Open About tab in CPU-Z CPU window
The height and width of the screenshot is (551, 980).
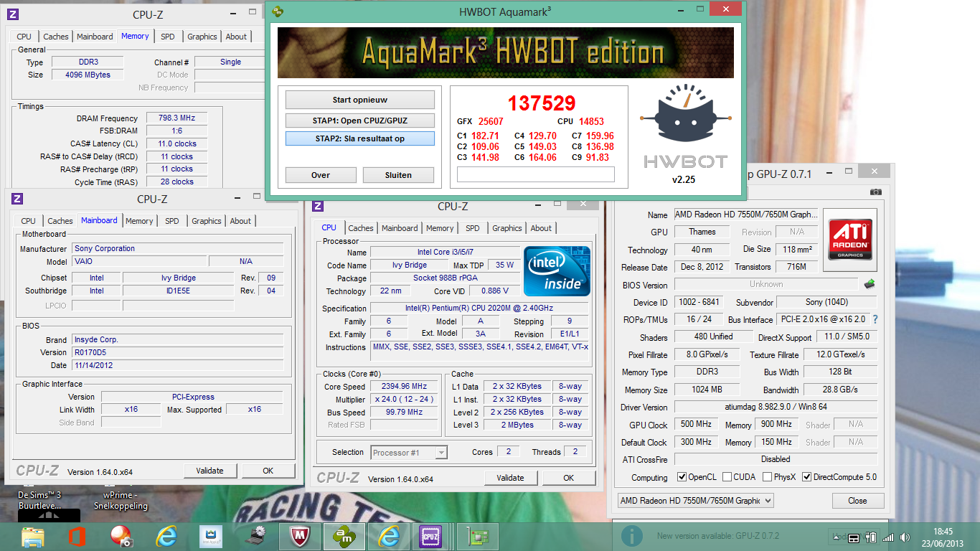(x=541, y=228)
